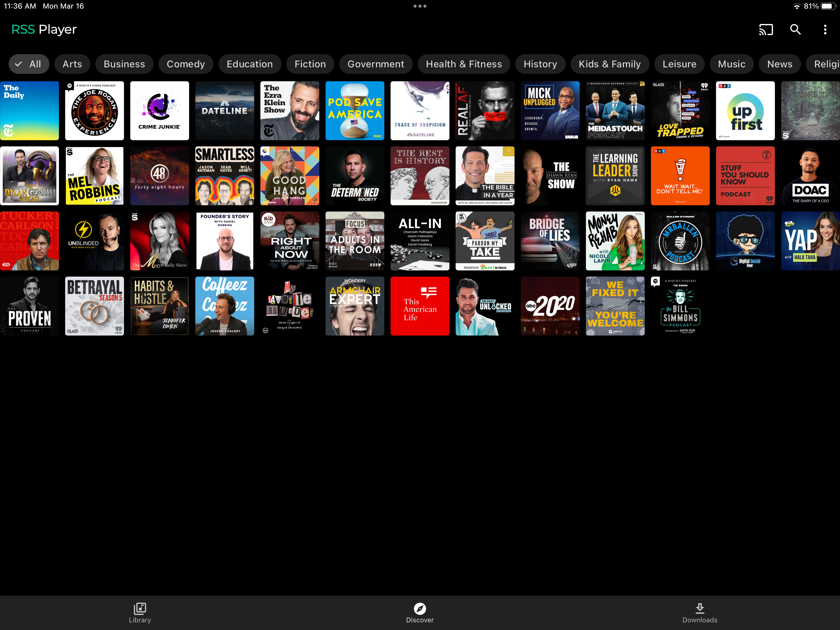
Task: Open the search icon
Action: coord(795,30)
